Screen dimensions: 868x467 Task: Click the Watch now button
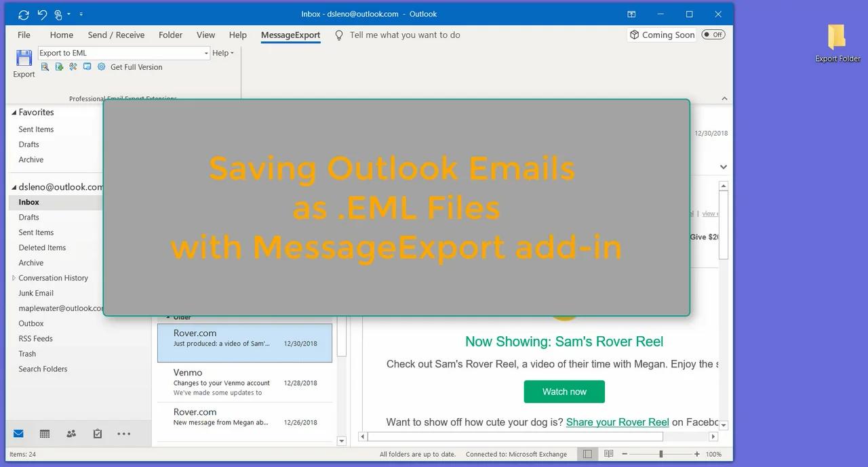point(564,392)
